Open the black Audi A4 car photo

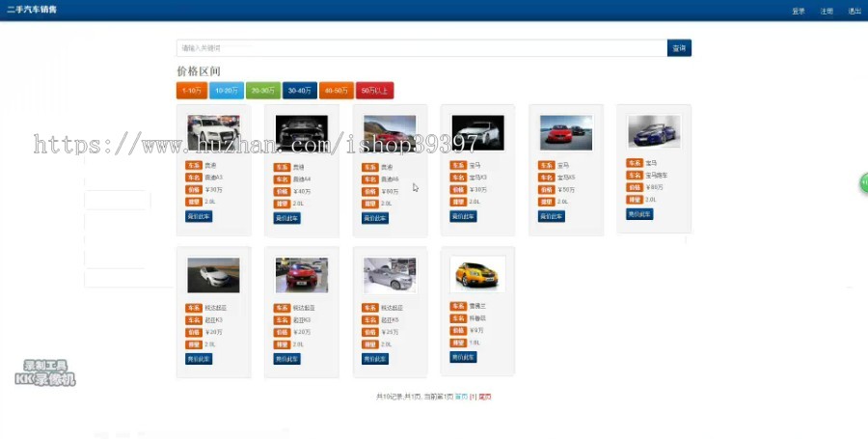coord(302,132)
